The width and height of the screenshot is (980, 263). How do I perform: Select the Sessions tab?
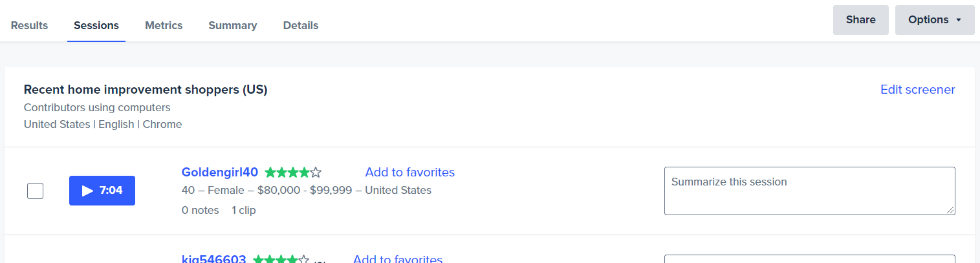(96, 26)
